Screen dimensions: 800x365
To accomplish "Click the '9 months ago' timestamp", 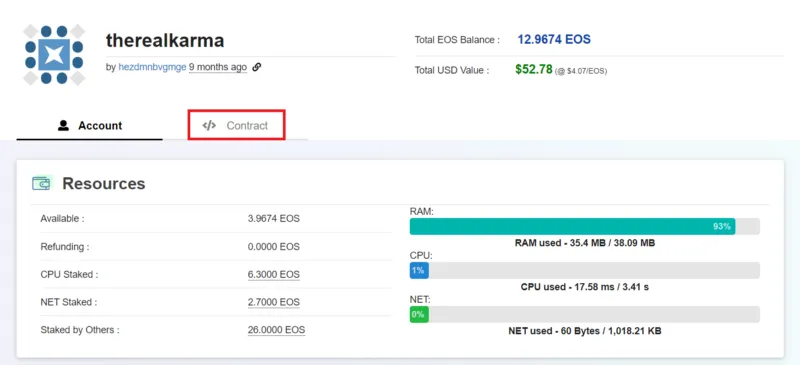I will (x=218, y=67).
